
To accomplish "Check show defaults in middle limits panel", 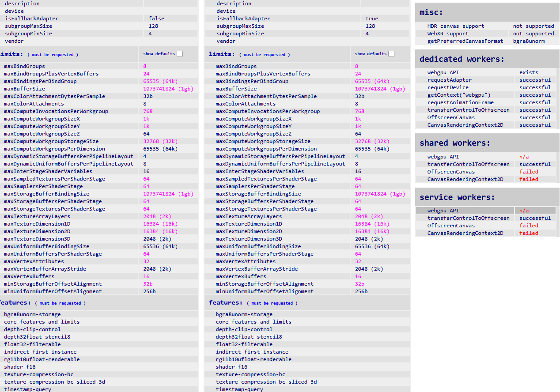I will (x=391, y=54).
